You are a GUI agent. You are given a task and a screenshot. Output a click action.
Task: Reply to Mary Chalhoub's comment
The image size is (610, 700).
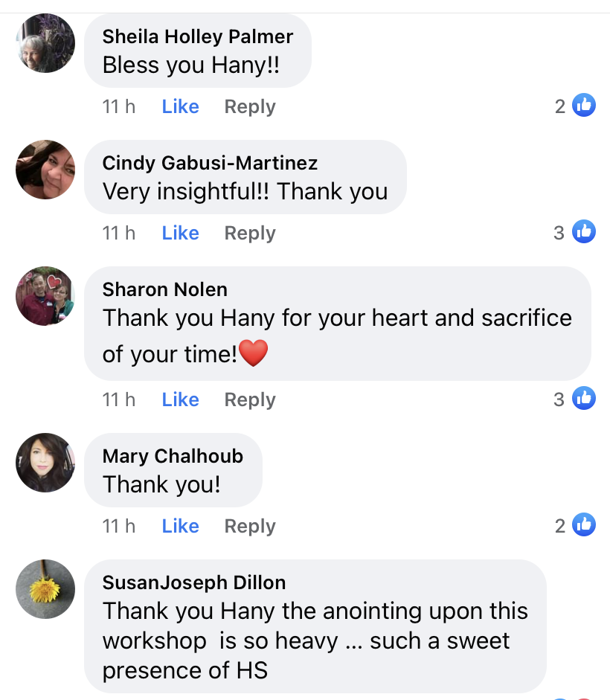pos(250,527)
